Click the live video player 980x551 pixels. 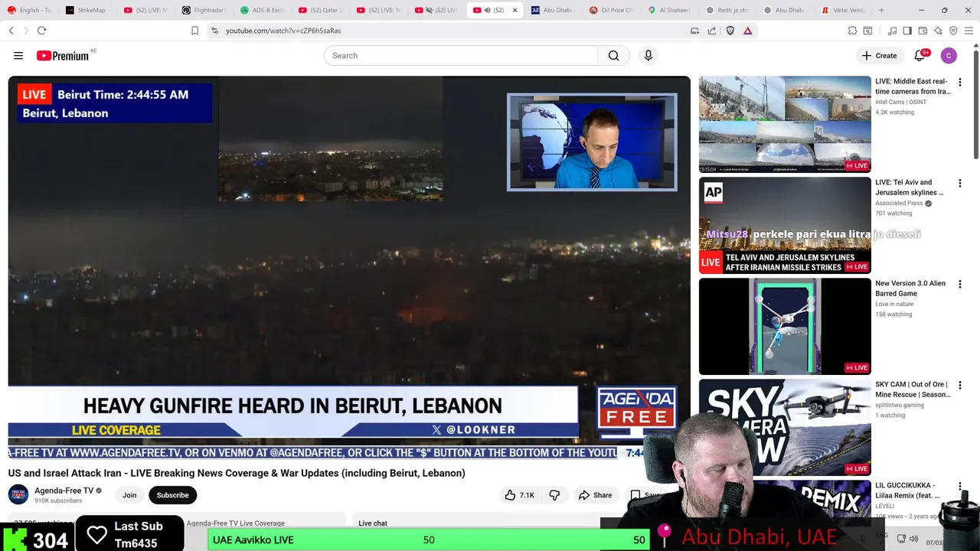(349, 260)
